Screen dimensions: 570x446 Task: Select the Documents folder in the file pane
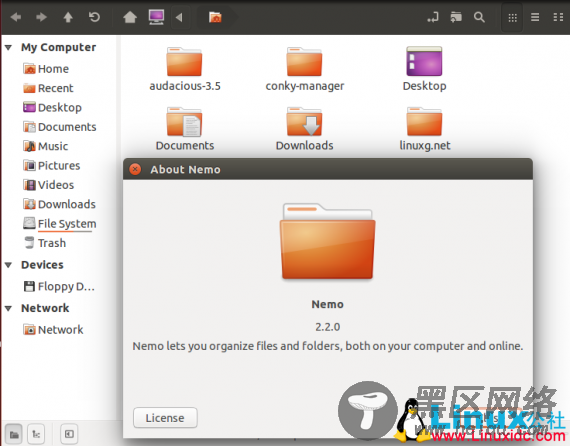185,129
